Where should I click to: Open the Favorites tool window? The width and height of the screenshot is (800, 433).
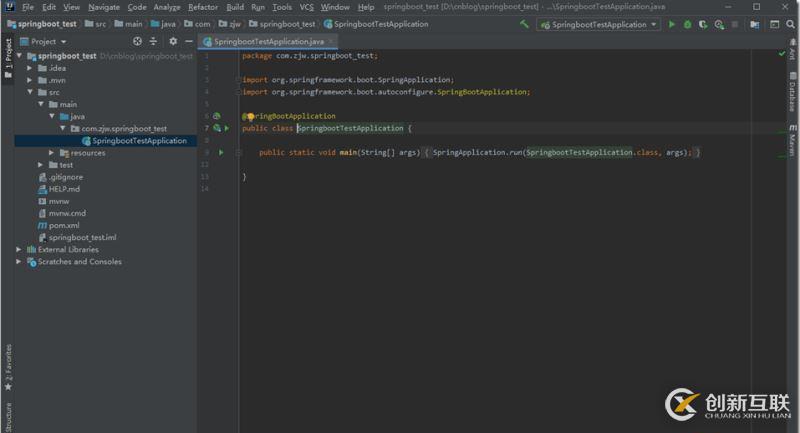[8, 367]
